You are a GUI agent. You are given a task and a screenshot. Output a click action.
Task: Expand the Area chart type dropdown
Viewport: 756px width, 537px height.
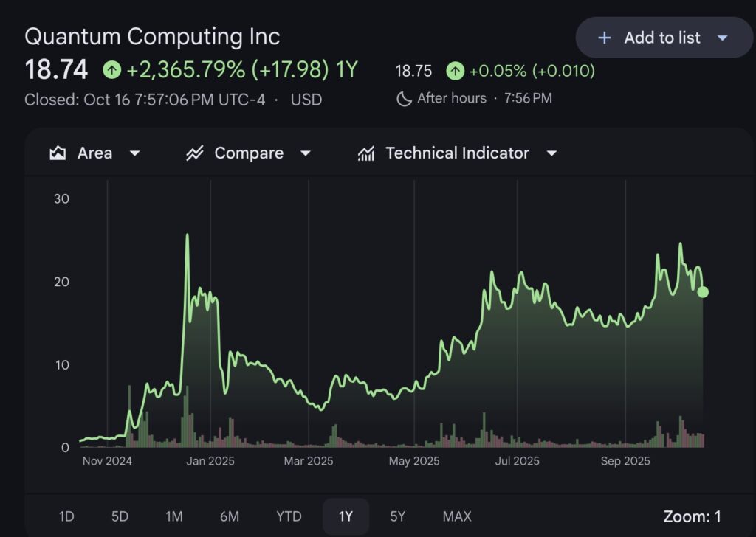[134, 153]
